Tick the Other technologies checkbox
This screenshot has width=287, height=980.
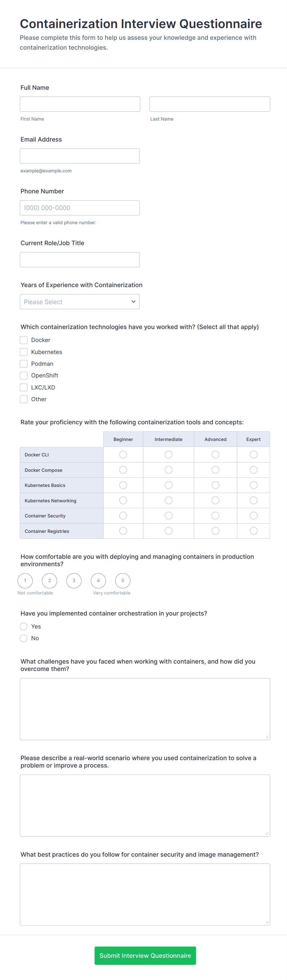23,399
